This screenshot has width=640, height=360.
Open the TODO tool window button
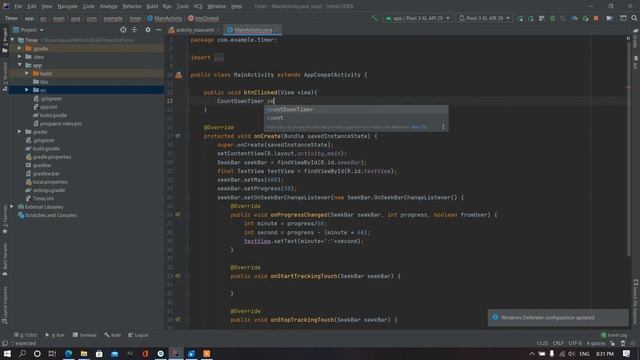(25, 335)
